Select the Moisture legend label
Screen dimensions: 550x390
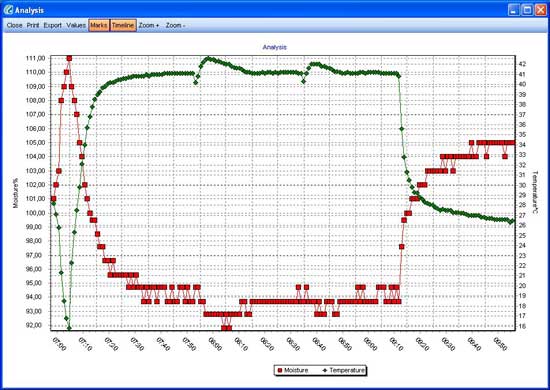pyautogui.click(x=296, y=370)
